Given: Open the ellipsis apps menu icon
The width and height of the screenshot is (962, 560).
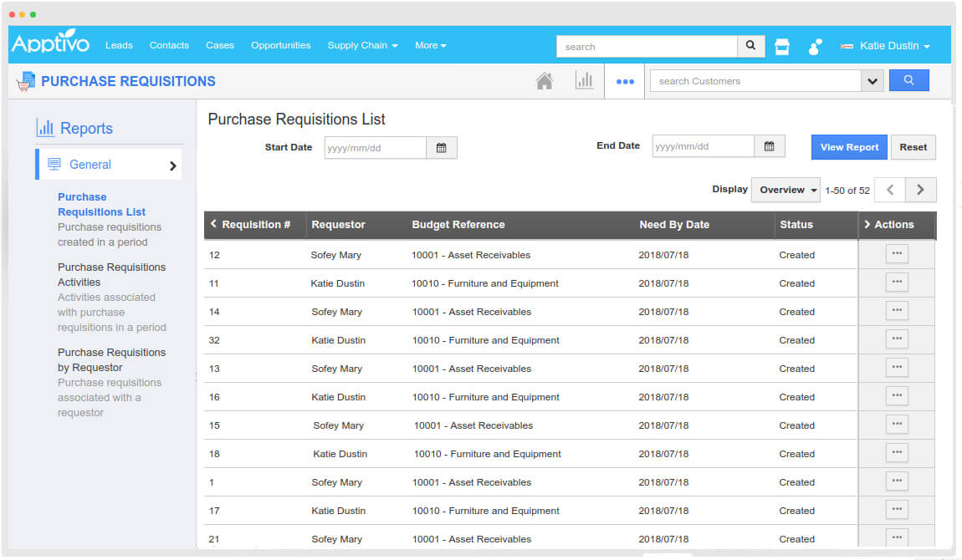Looking at the screenshot, I should coord(624,80).
